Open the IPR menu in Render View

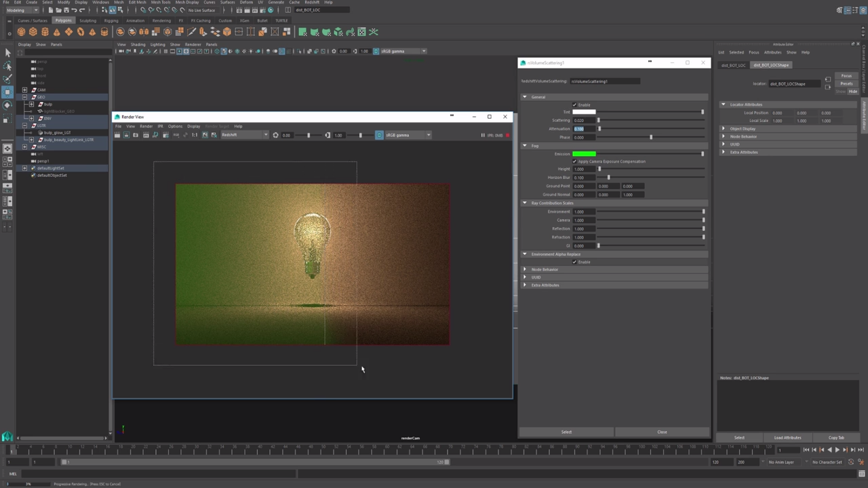pyautogui.click(x=160, y=127)
